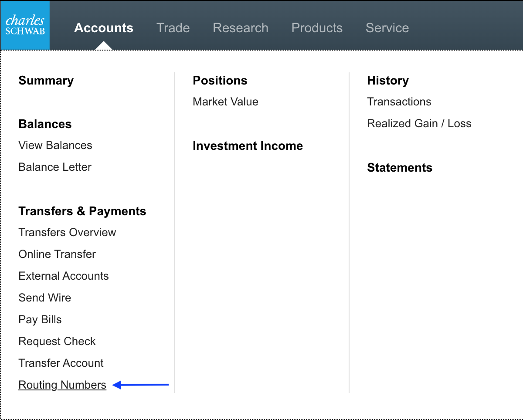Start an Online Transfer
Screen dimensions: 523x420
coord(57,254)
